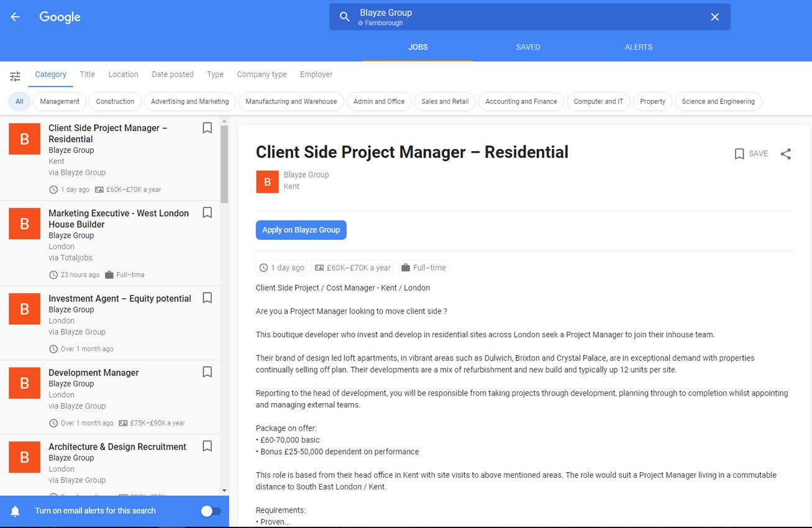Image resolution: width=812 pixels, height=528 pixels.
Task: Select the All category chip
Action: [19, 102]
